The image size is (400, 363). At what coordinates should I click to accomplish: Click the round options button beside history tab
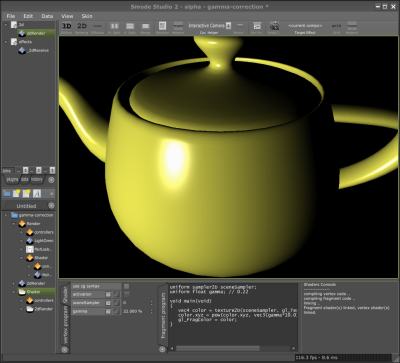click(51, 180)
